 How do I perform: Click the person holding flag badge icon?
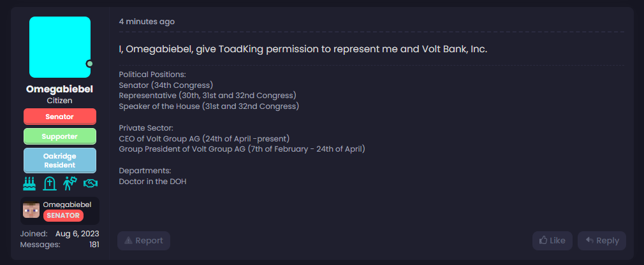pyautogui.click(x=70, y=184)
